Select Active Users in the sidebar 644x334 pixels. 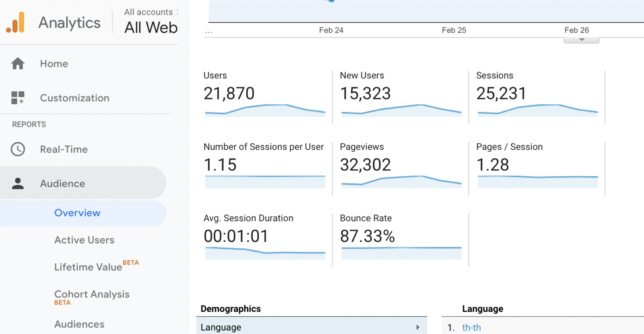pos(84,240)
